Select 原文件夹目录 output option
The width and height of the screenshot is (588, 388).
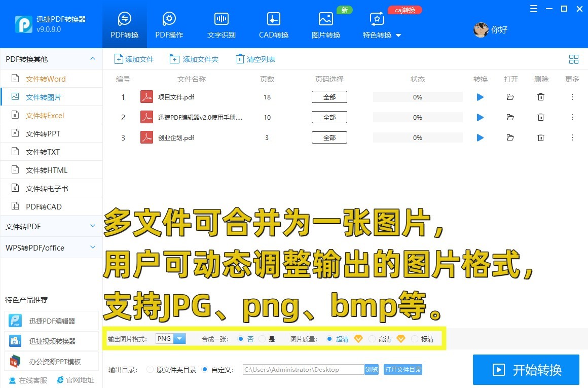tap(150, 370)
